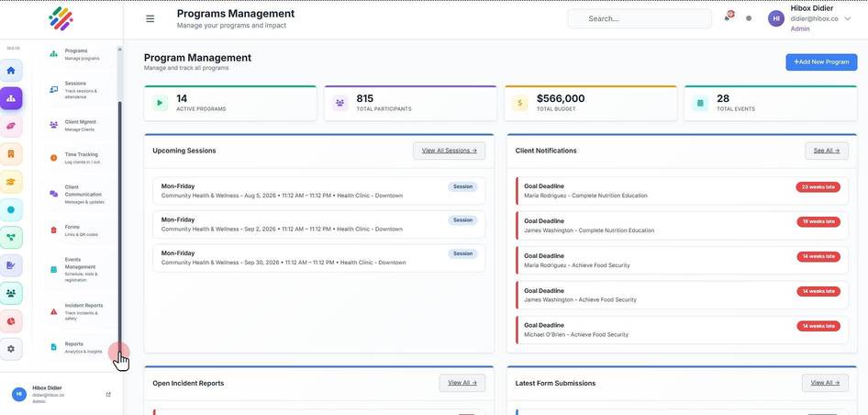This screenshot has width=868, height=415.
Task: Open the settings gear icon in the rail
Action: click(x=11, y=349)
